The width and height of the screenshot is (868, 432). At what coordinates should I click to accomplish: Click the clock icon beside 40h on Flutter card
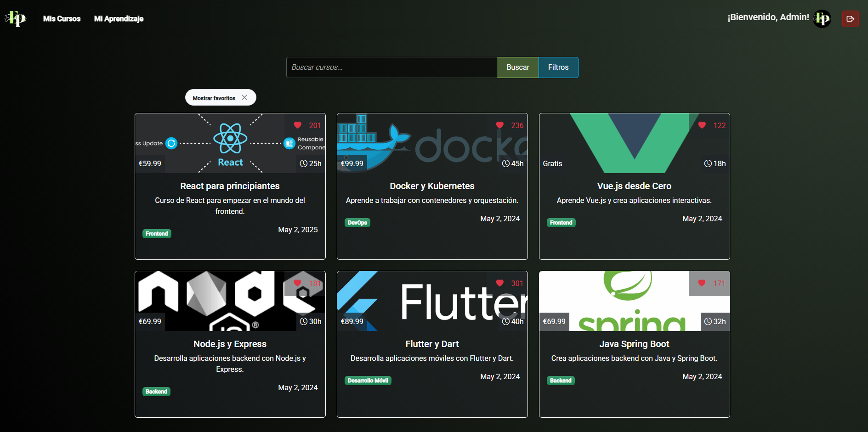tap(505, 321)
